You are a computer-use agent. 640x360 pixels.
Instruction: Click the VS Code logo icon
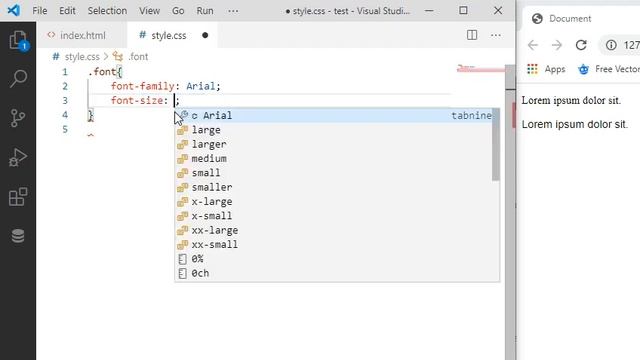coord(13,10)
